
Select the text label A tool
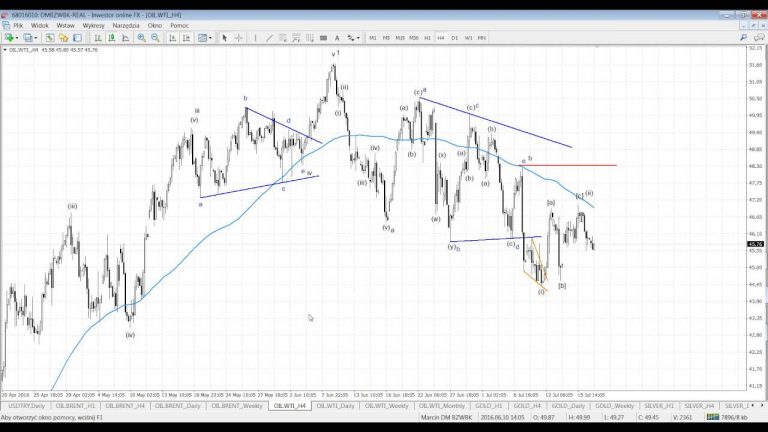click(337, 38)
